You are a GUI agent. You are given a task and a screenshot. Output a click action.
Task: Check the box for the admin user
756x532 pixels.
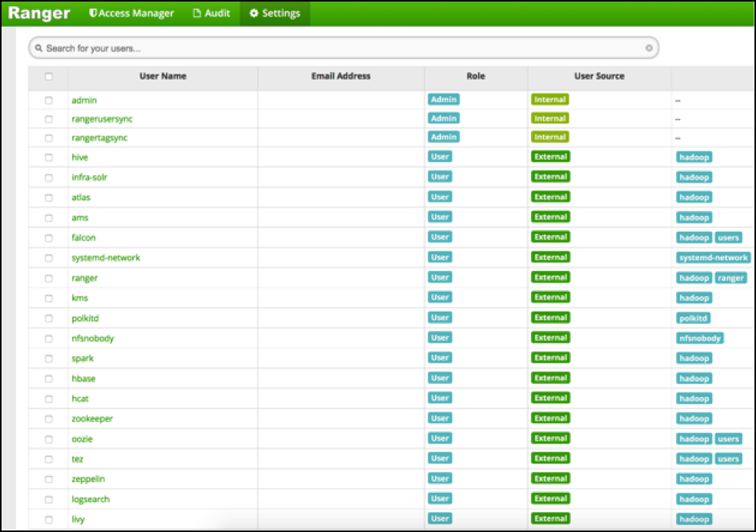pos(49,101)
